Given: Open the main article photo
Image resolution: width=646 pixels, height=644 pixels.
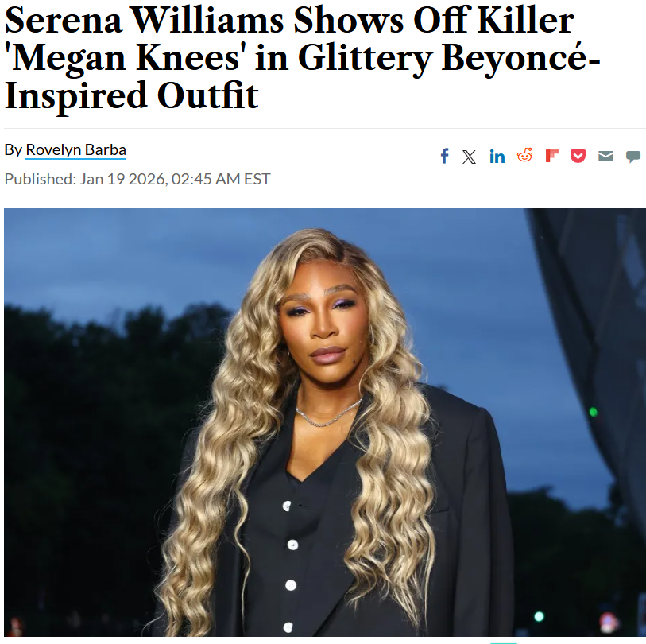Looking at the screenshot, I should [325, 422].
